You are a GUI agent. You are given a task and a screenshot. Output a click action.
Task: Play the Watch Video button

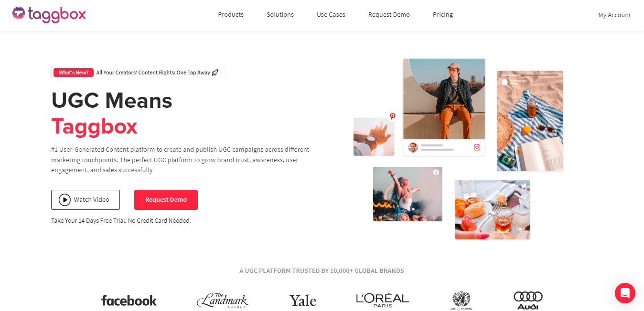pyautogui.click(x=86, y=200)
